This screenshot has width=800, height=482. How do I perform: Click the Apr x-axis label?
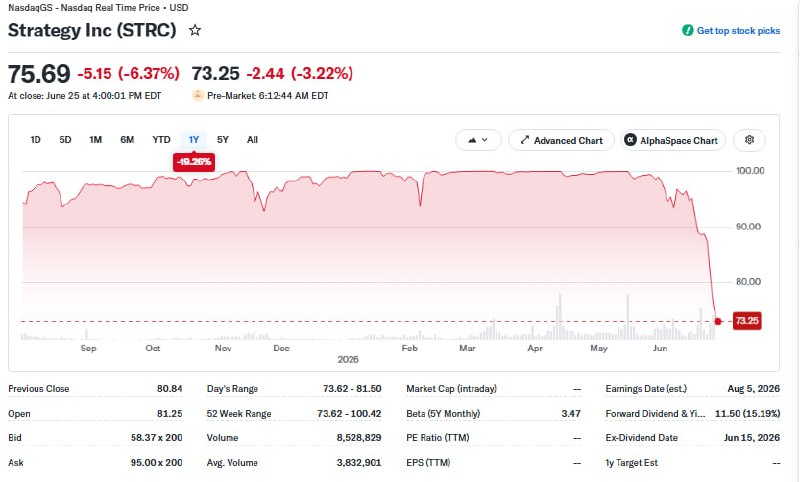pyautogui.click(x=535, y=348)
